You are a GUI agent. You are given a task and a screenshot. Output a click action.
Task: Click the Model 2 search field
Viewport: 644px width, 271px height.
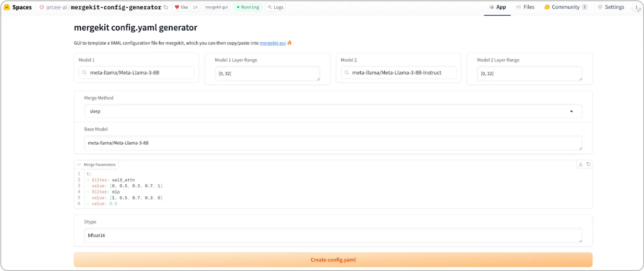[x=398, y=73]
